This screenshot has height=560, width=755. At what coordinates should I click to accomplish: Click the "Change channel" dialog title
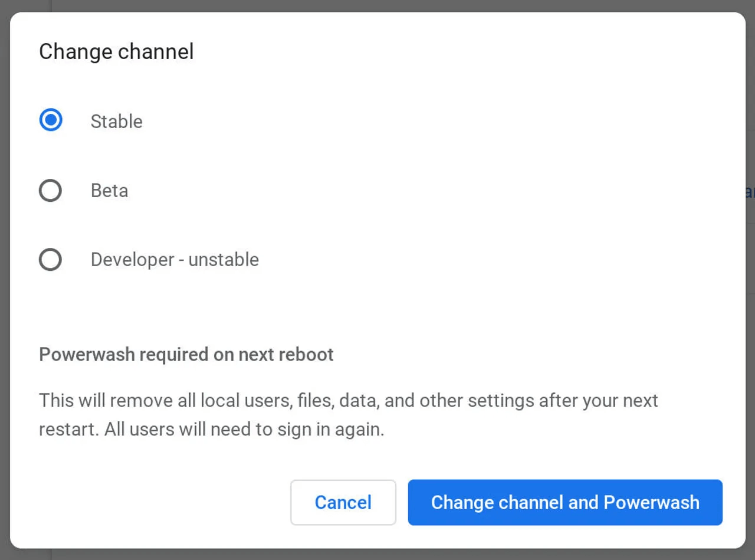point(116,52)
